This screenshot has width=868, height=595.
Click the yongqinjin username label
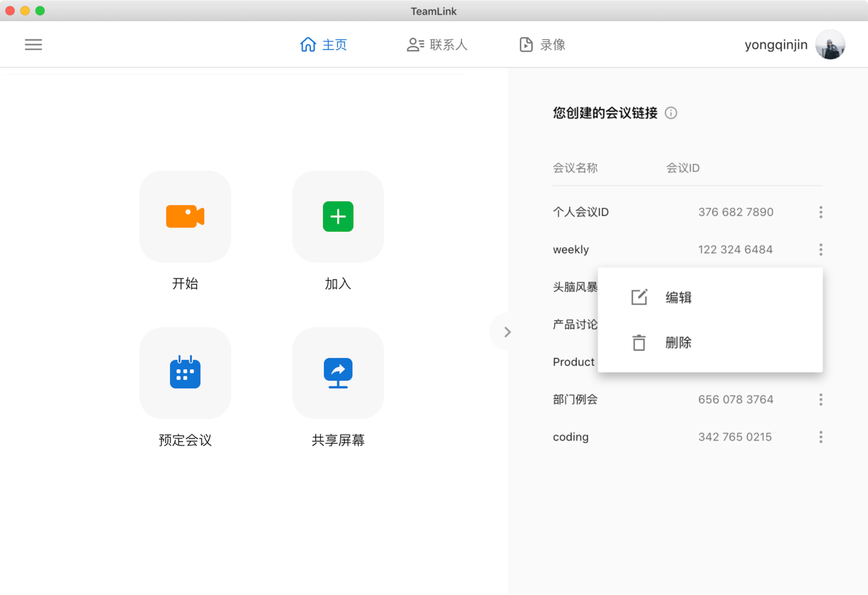776,45
